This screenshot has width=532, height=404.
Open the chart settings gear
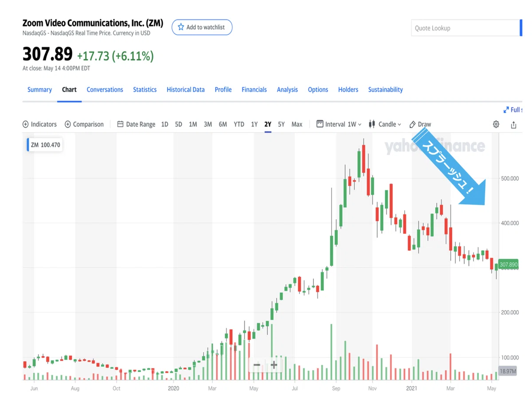[x=496, y=124]
